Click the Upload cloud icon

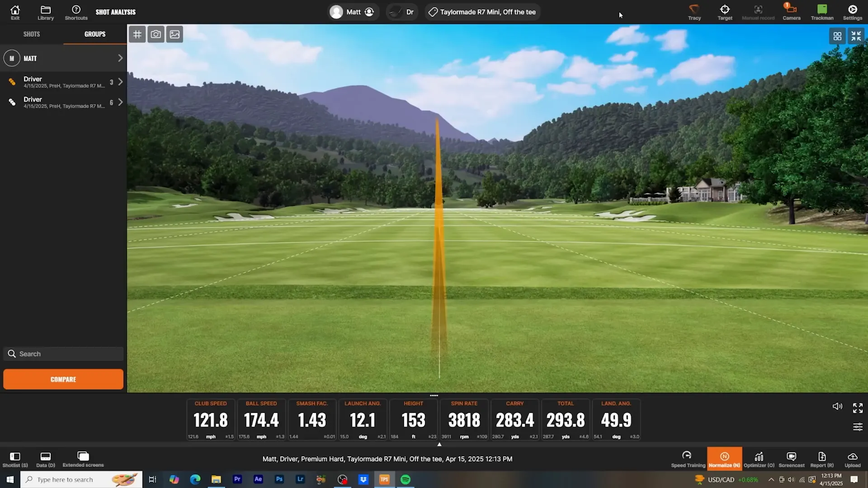852,459
